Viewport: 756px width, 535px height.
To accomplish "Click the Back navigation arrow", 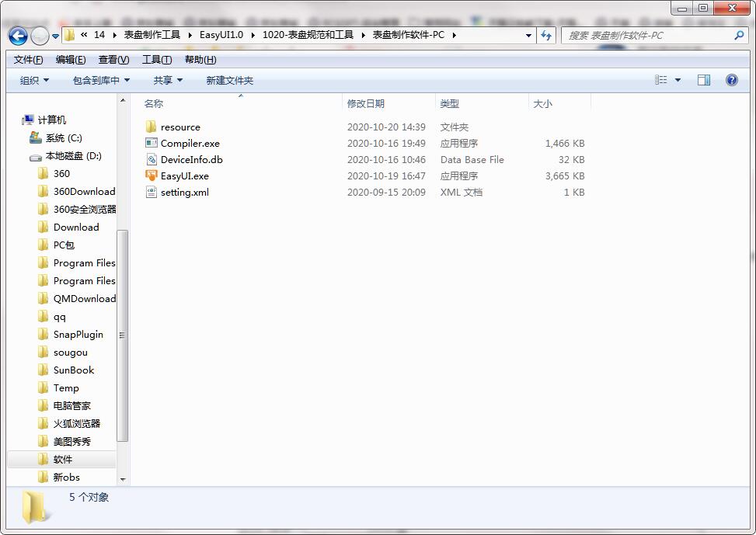I will [17, 36].
